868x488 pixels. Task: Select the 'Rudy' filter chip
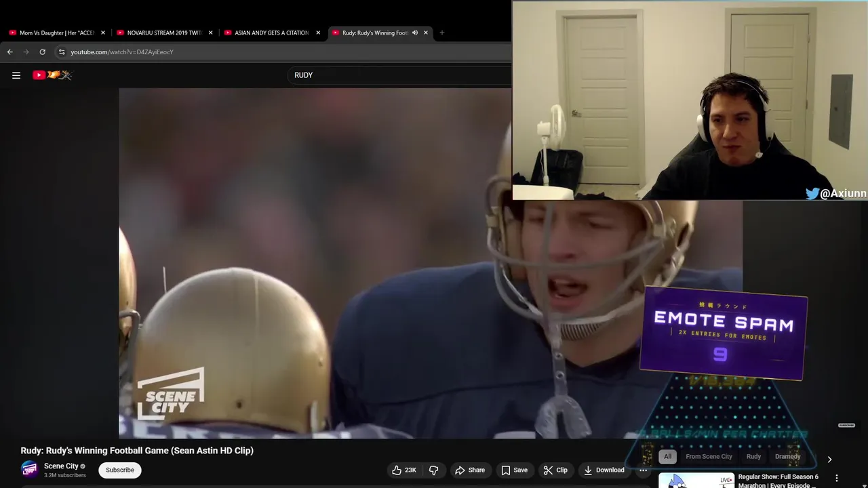click(x=753, y=456)
